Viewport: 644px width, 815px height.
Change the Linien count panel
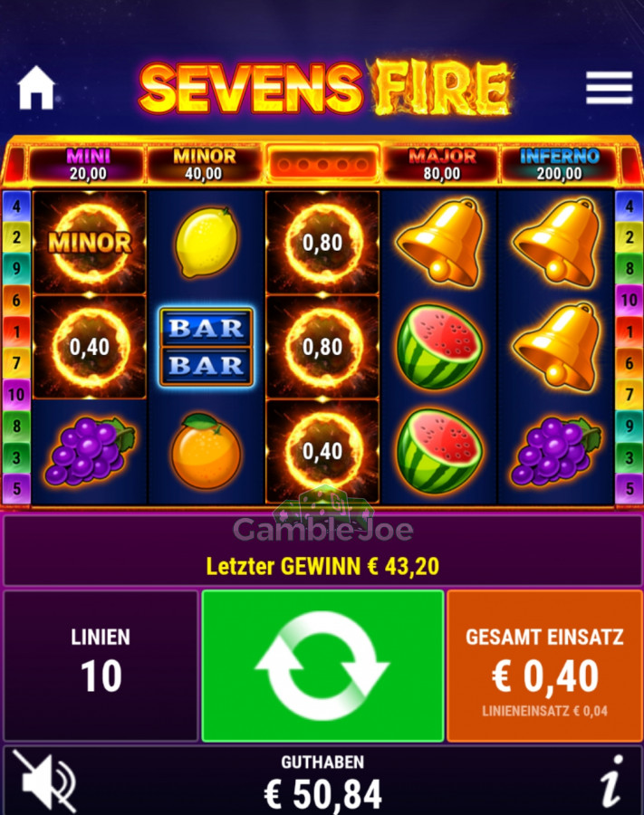tap(101, 666)
